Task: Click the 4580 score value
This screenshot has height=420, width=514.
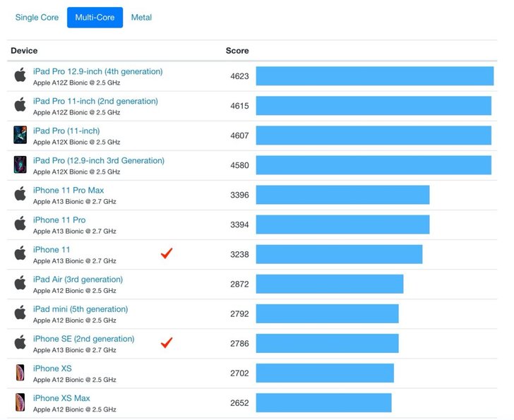Action: pyautogui.click(x=239, y=165)
